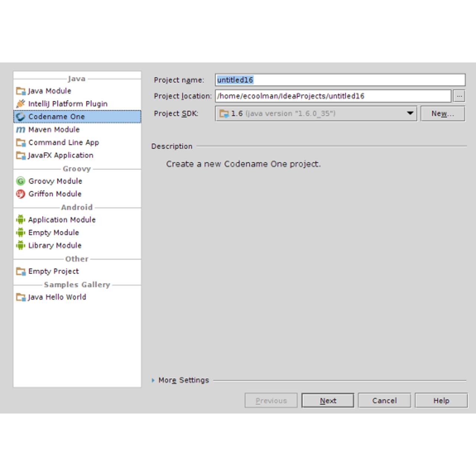Click the Codename One project icon
476x476 pixels.
pos(21,117)
